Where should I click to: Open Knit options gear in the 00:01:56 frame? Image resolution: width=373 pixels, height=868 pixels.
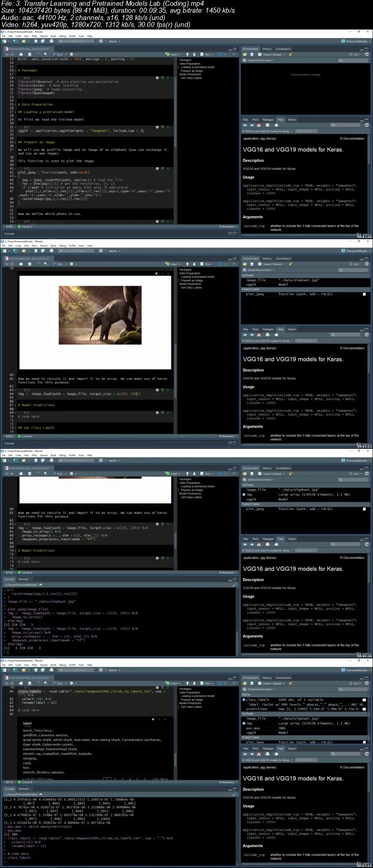72,54
